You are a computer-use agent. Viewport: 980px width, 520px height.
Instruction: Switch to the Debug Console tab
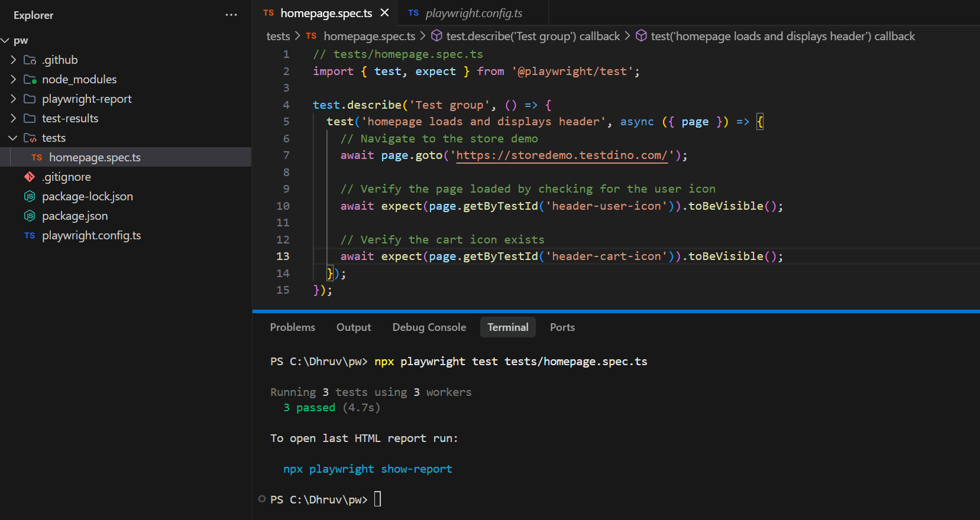pos(429,327)
